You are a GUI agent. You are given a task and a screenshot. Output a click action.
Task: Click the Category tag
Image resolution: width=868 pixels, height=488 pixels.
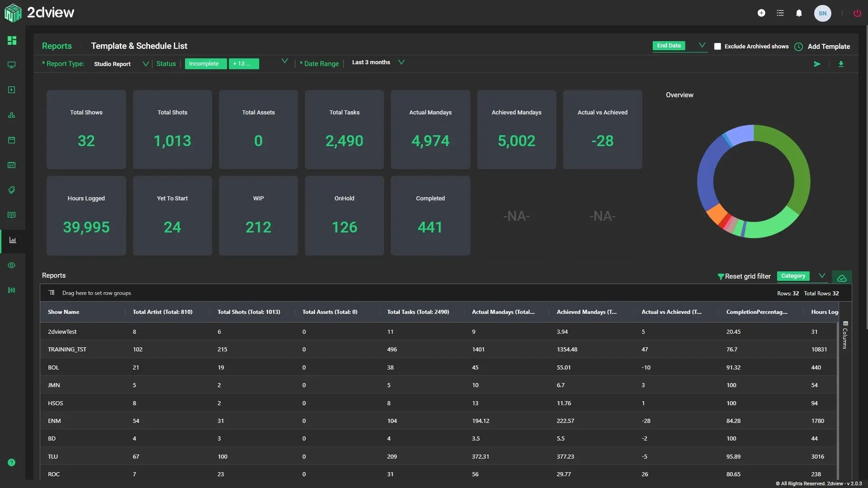(793, 276)
